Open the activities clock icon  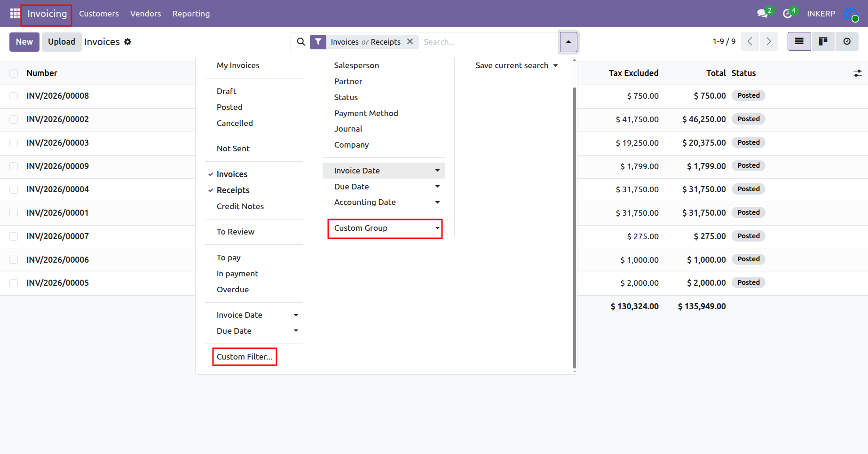pyautogui.click(x=788, y=14)
